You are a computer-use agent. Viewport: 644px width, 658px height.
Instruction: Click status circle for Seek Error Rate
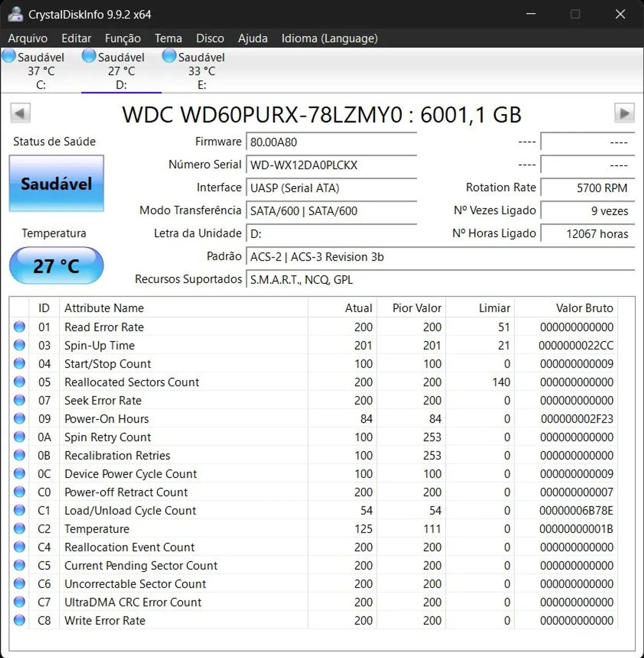[x=20, y=400]
